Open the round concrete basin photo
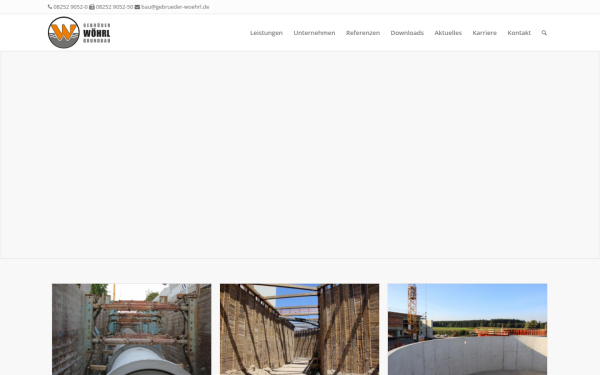600x375 pixels. tap(467, 329)
